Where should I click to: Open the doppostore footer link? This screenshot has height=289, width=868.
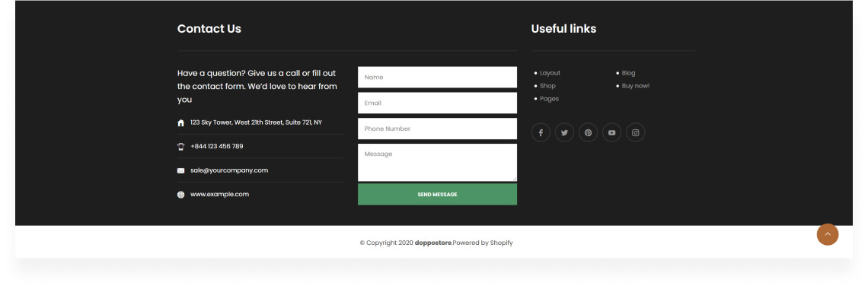[433, 243]
